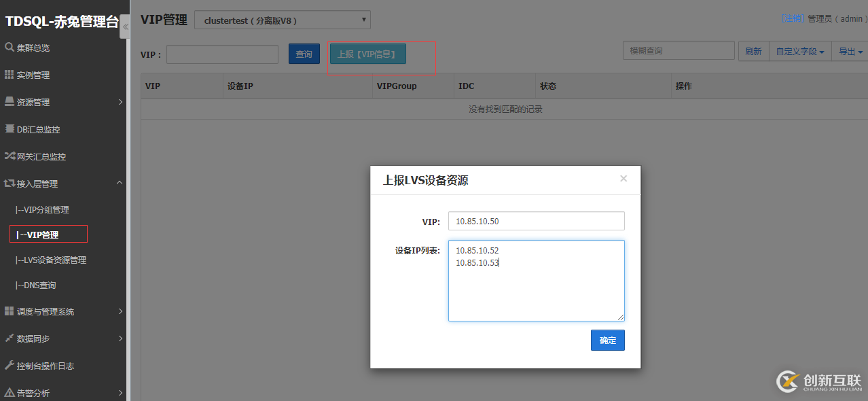
Task: Click the 确定 button in the dialog
Action: 607,340
